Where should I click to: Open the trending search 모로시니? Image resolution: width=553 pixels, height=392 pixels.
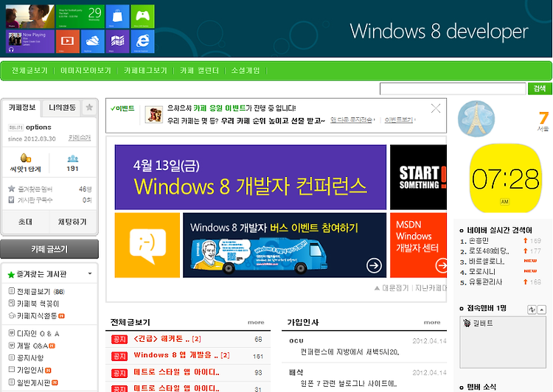pyautogui.click(x=481, y=272)
